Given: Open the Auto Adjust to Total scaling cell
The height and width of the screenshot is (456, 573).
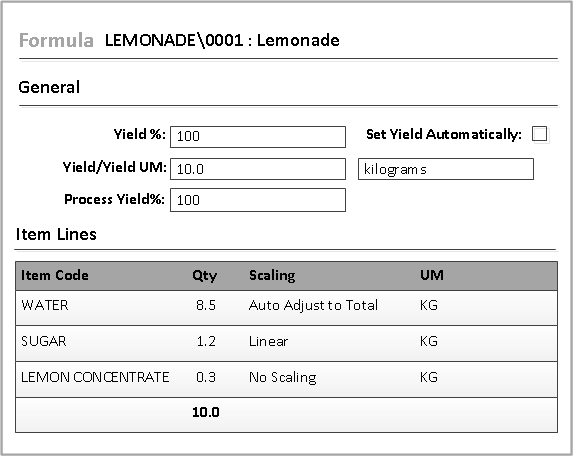Looking at the screenshot, I should click(x=313, y=305).
